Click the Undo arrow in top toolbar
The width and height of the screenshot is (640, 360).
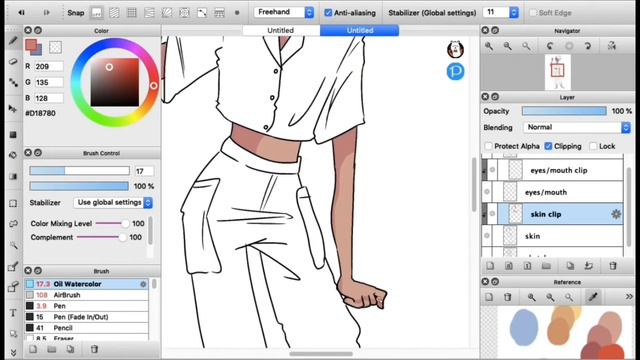point(21,13)
